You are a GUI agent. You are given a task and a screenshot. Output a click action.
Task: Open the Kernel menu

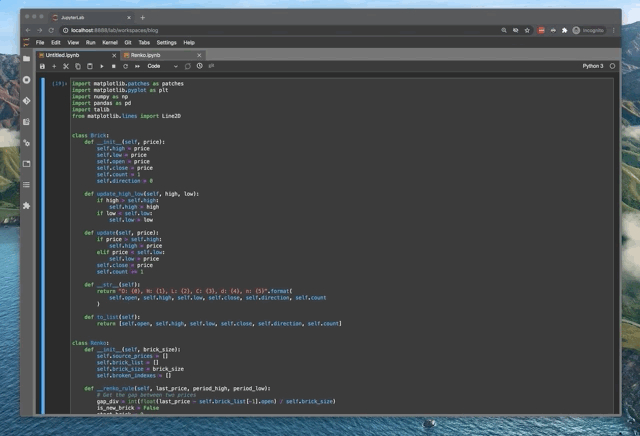(x=110, y=43)
